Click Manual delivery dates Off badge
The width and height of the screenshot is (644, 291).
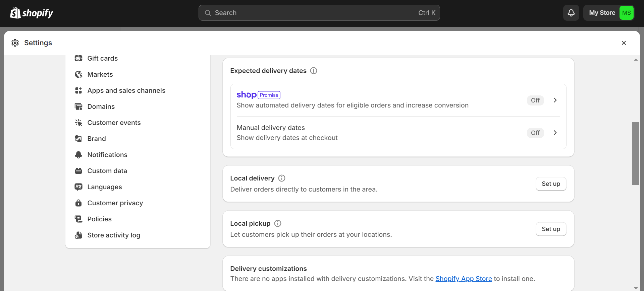pos(535,133)
